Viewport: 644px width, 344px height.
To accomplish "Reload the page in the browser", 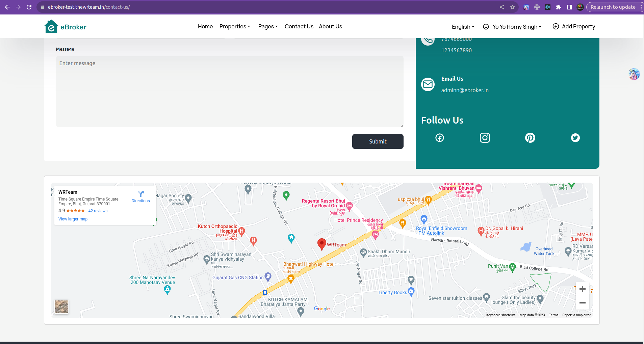I will pos(29,7).
